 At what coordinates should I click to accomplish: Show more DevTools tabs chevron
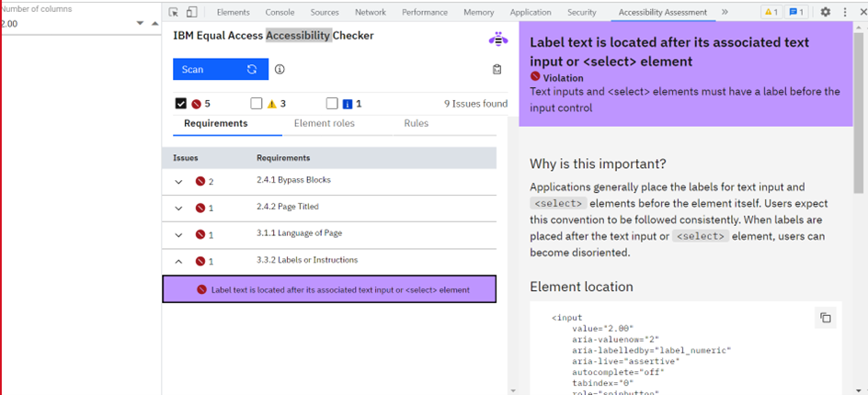point(725,12)
